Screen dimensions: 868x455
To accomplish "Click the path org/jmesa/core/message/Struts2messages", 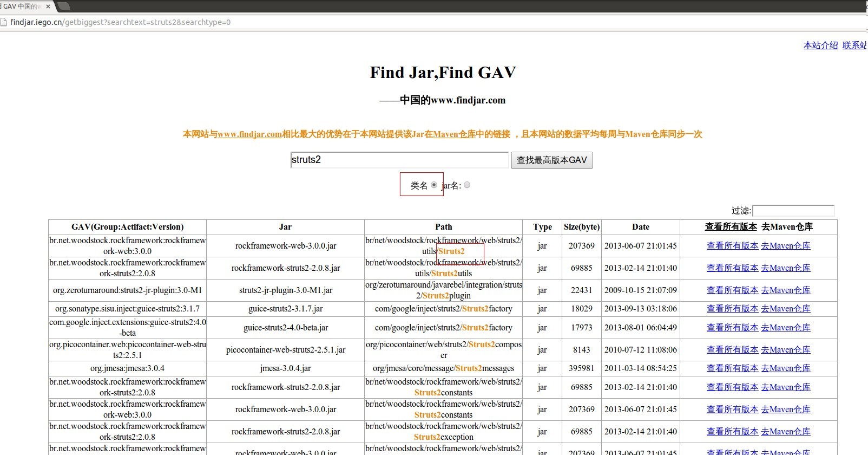I will [x=444, y=368].
